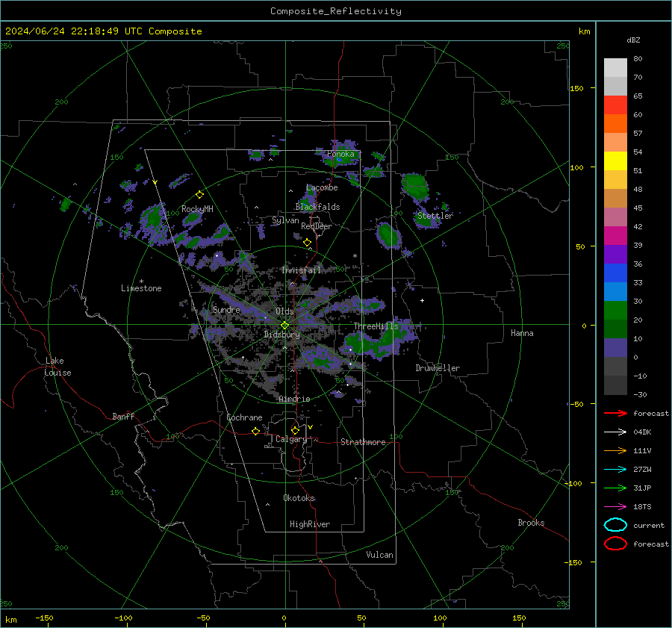Image resolution: width=672 pixels, height=628 pixels.
Task: Select the slate purple 10-0 dBZ swatch
Action: tap(615, 348)
